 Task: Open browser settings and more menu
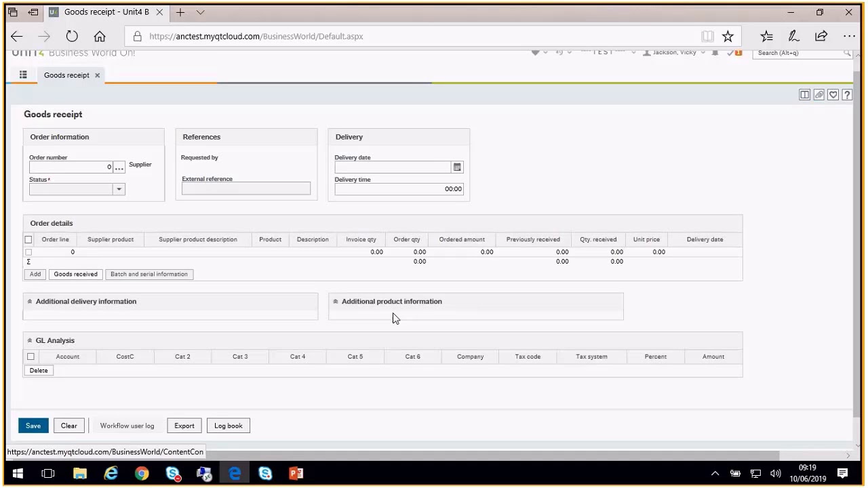[849, 37]
